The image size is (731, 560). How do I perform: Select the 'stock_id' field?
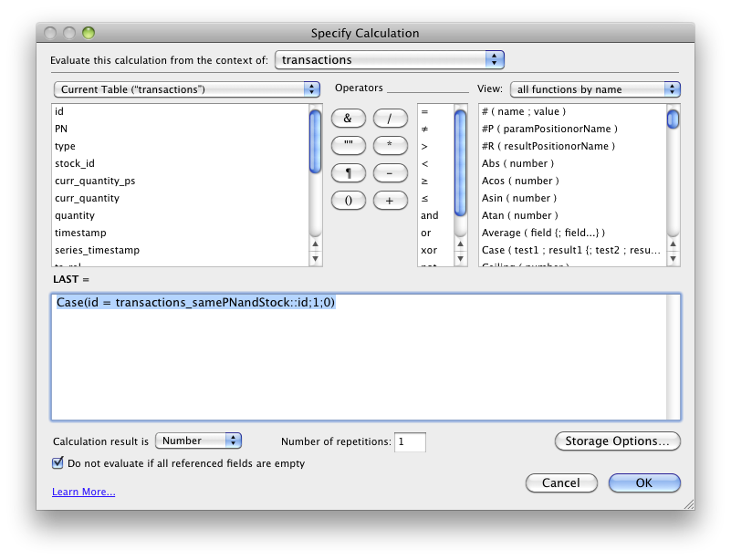[x=180, y=163]
